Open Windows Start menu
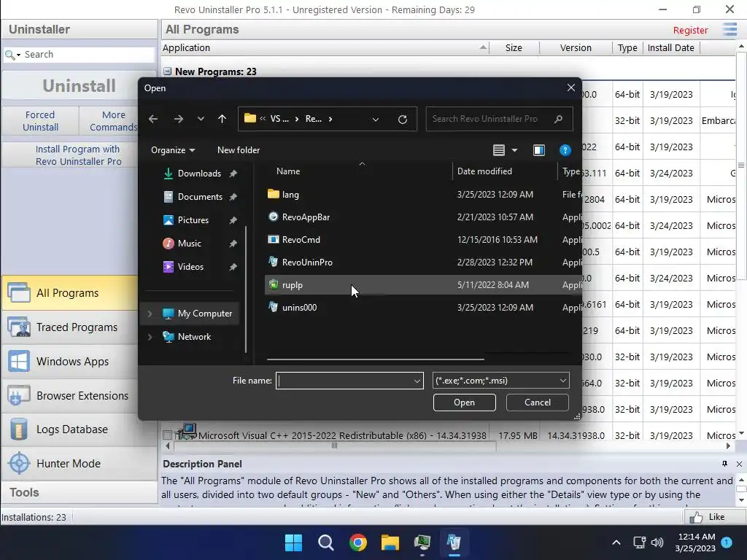747x560 pixels. pos(293,542)
